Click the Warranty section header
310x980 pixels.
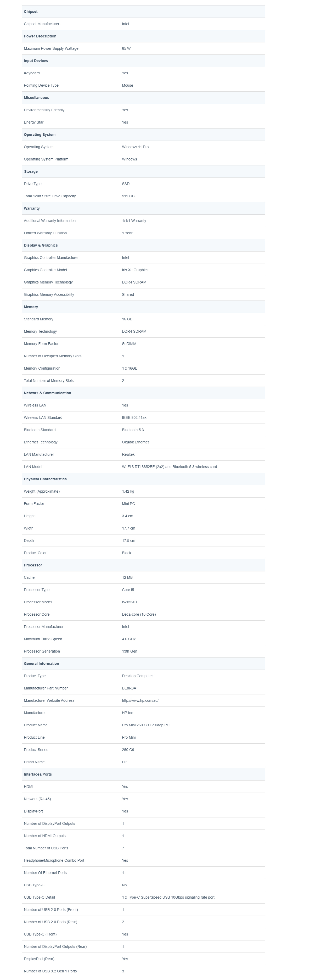(143, 208)
